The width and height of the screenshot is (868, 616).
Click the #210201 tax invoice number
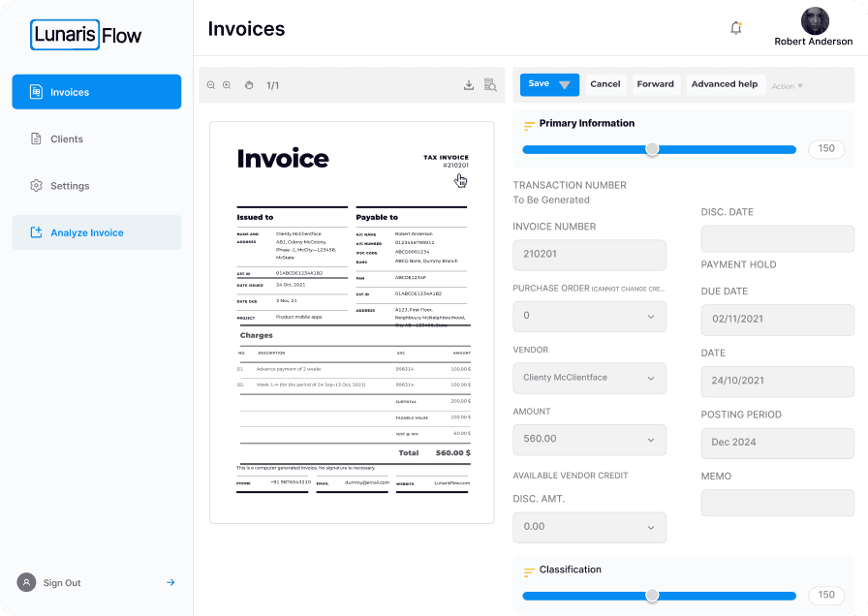coord(455,165)
